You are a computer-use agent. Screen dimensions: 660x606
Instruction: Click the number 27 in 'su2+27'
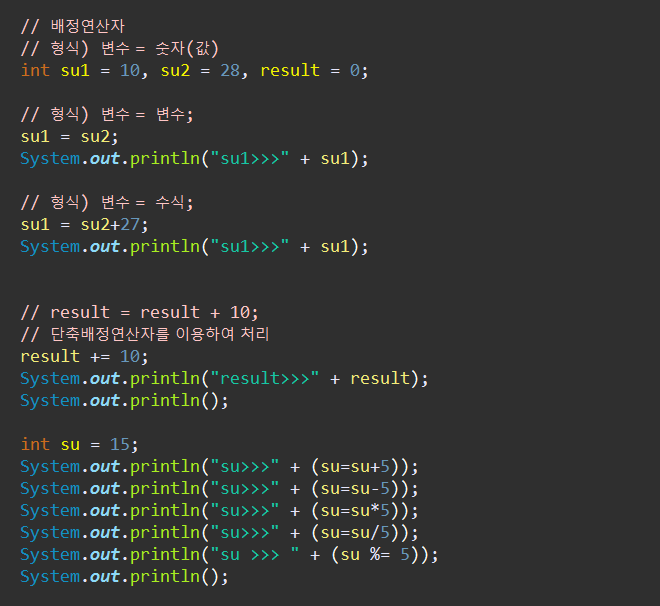[x=130, y=225]
